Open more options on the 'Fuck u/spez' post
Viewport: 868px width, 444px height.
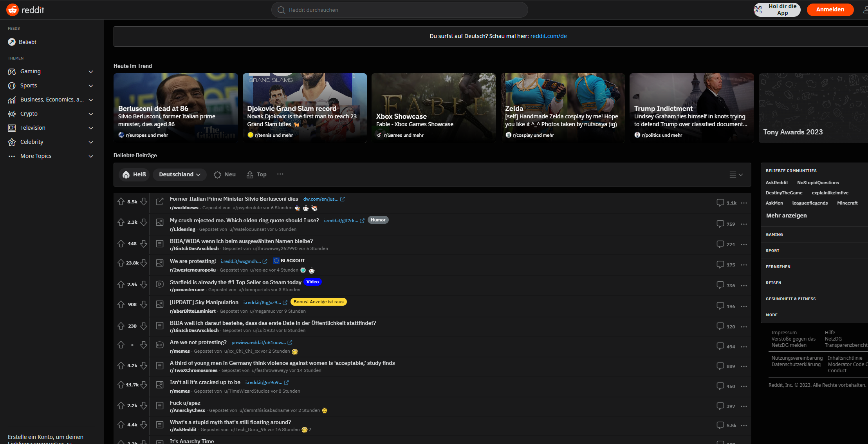click(744, 406)
